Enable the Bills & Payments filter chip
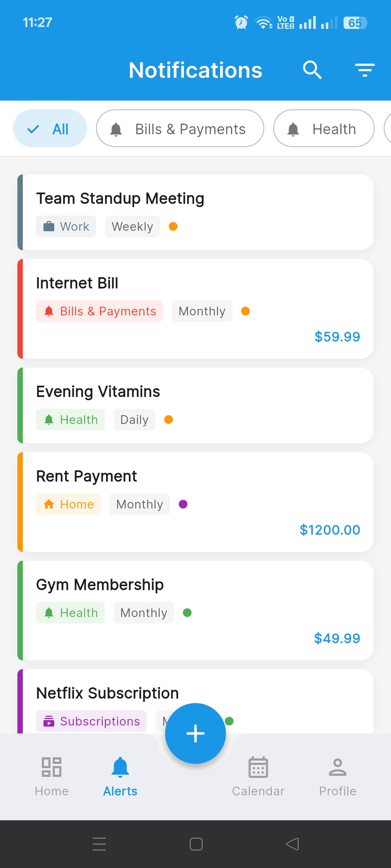The width and height of the screenshot is (391, 868). point(180,129)
